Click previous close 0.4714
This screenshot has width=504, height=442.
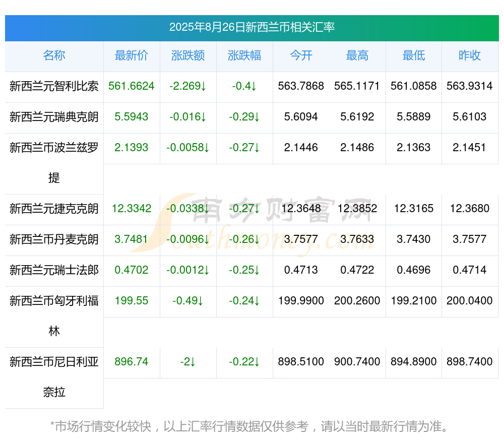point(470,270)
